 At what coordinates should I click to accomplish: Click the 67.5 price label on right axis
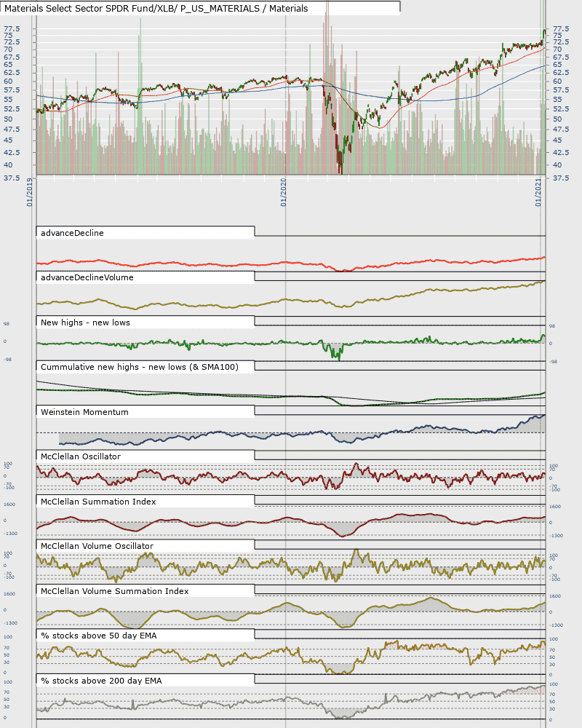point(561,57)
